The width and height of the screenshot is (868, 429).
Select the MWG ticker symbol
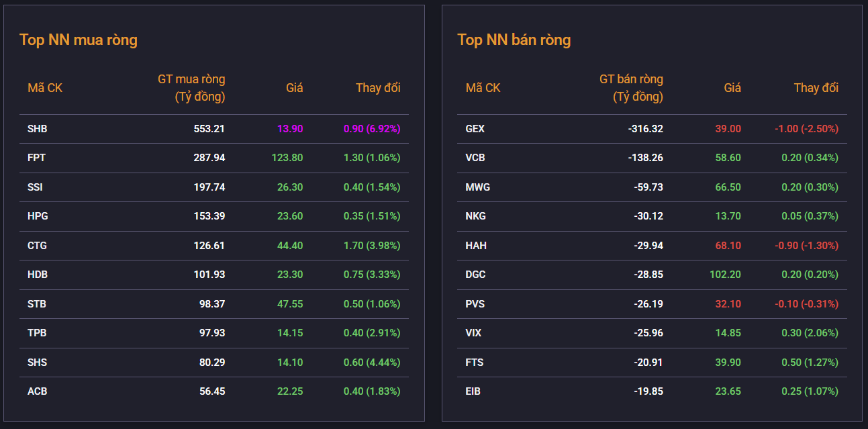point(478,187)
